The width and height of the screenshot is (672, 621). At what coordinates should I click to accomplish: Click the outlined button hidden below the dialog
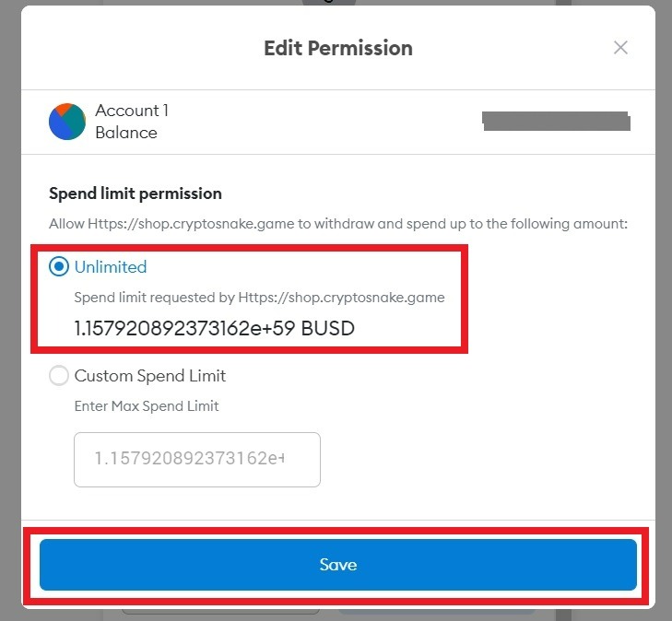(221, 612)
